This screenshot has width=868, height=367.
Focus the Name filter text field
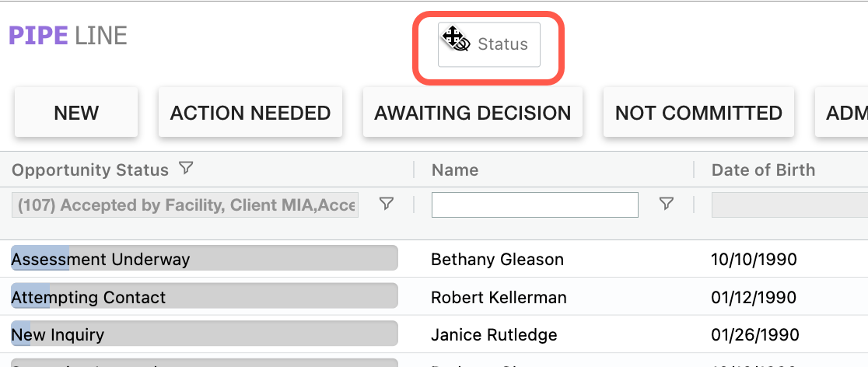pos(535,205)
